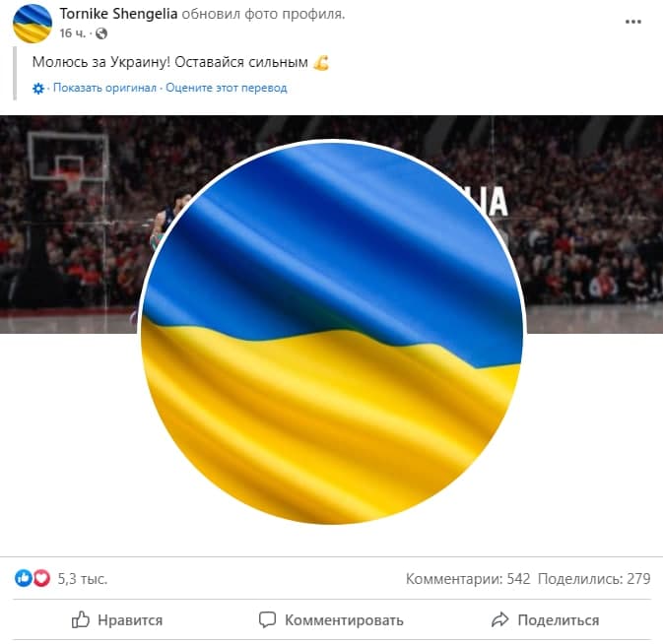Open the 16 ч. timestamp link
663x644 pixels.
(x=72, y=33)
